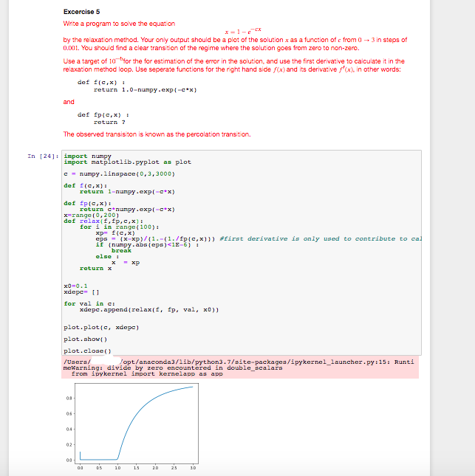Click 'def fp(c,x) :' in the instructions
The width and height of the screenshot is (475, 476).
pyautogui.click(x=103, y=115)
